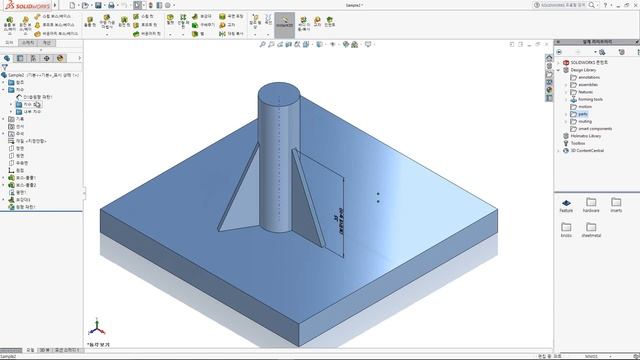Toggle the Section View icon
Viewport: 640px width, 360px height.
289,44
